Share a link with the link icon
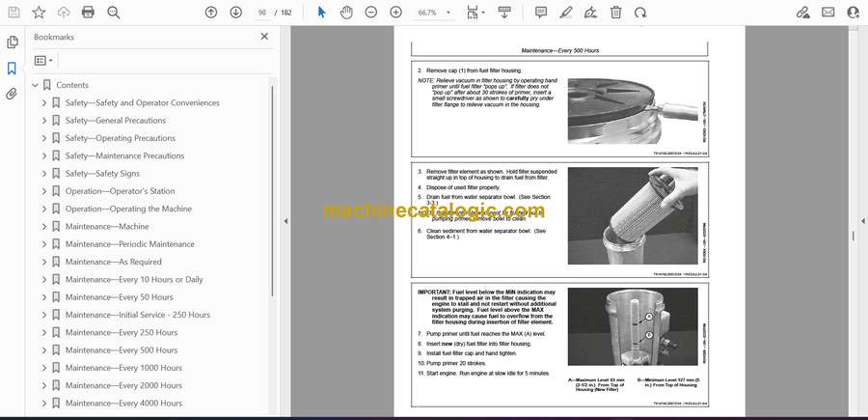The image size is (868, 420). [x=802, y=13]
